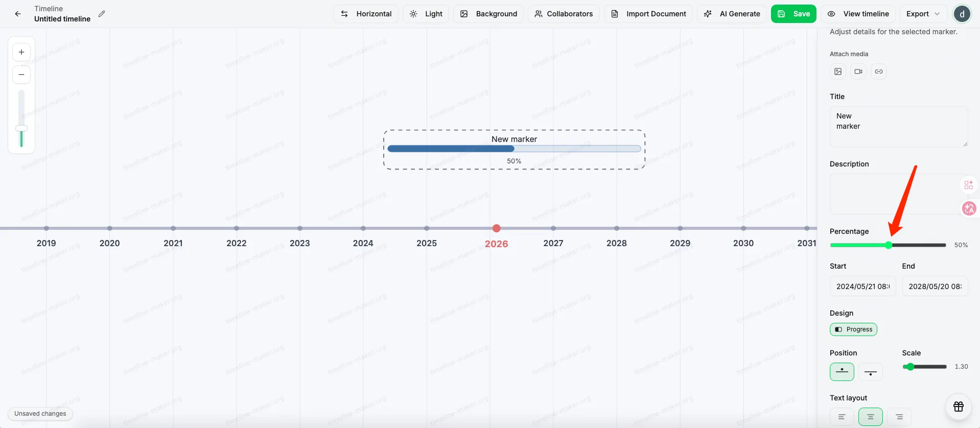Click Import Document
980x428 pixels.
pos(648,14)
